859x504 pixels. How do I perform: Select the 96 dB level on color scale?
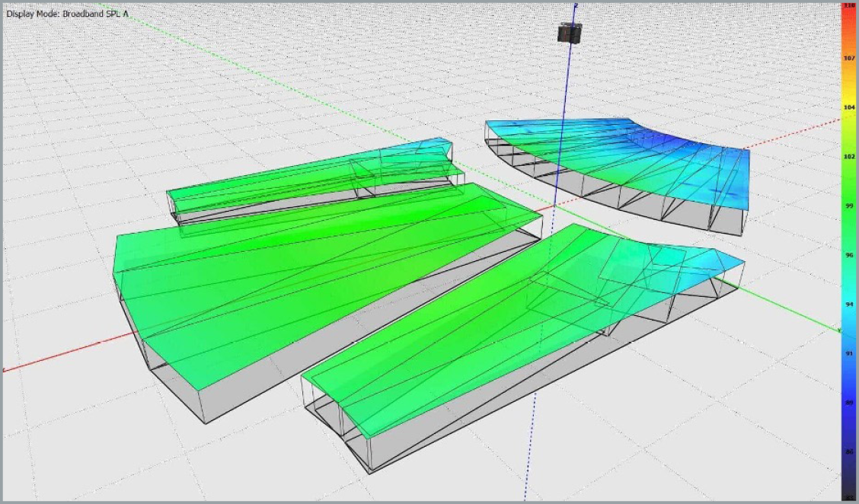(848, 255)
